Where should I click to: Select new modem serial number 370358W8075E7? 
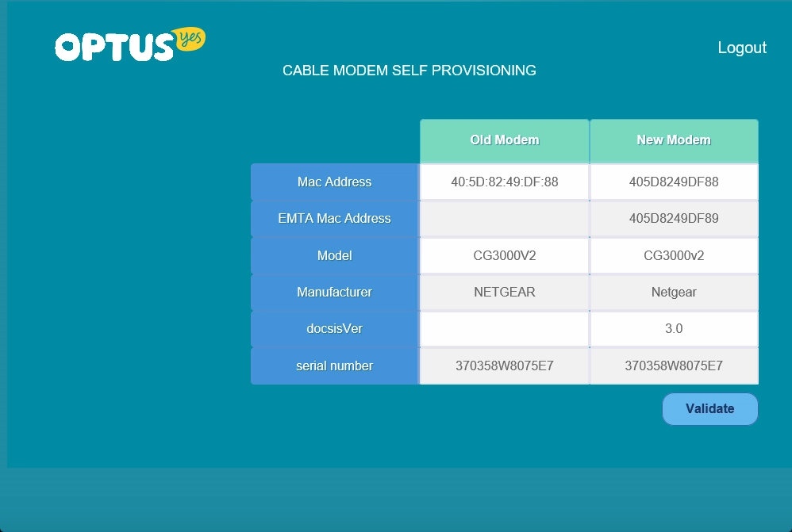coord(674,366)
